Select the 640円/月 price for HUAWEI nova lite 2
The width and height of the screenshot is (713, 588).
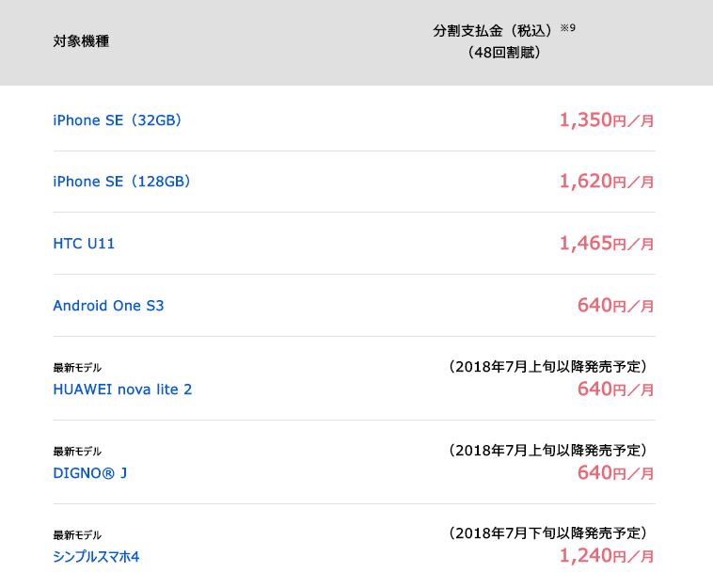pyautogui.click(x=616, y=389)
